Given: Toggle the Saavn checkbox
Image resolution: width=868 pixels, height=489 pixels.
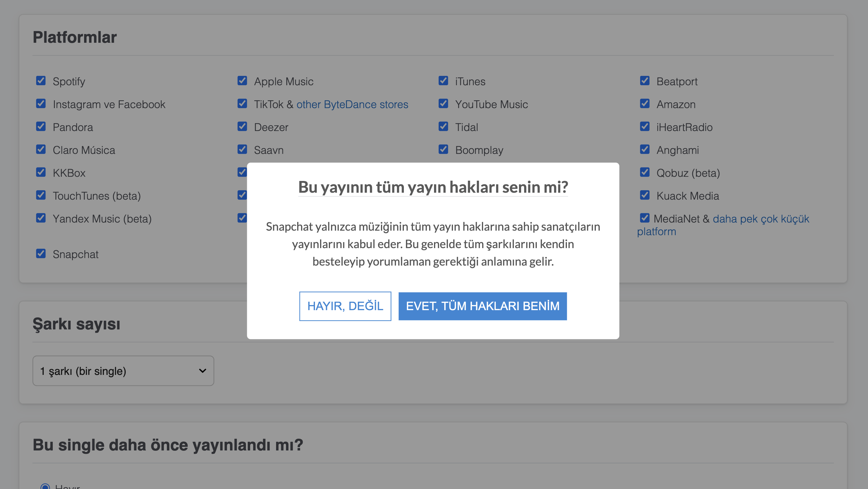Looking at the screenshot, I should [242, 149].
